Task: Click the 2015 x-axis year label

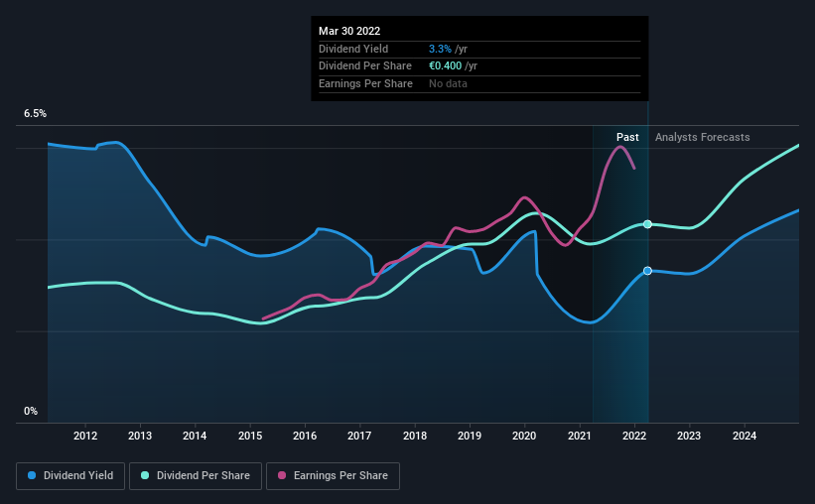Action: tap(250, 436)
